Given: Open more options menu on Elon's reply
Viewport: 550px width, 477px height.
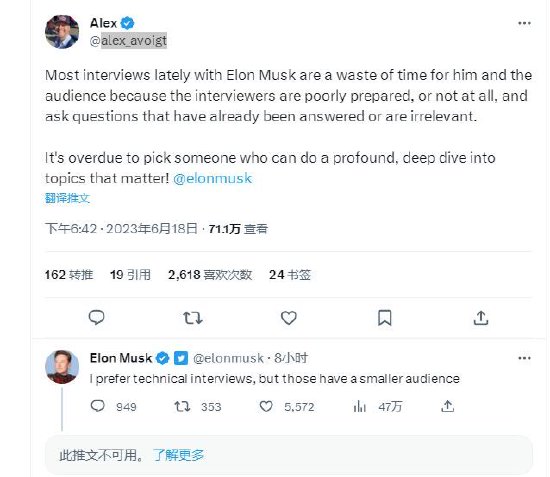Looking at the screenshot, I should pyautogui.click(x=524, y=358).
